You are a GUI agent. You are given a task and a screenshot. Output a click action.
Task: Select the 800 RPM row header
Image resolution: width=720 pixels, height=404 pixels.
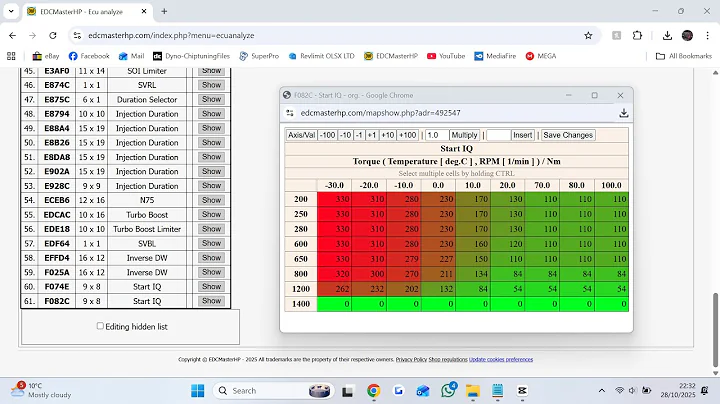301,274
